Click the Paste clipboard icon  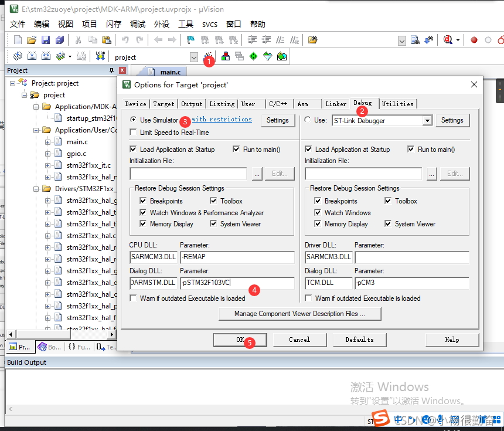click(x=107, y=40)
